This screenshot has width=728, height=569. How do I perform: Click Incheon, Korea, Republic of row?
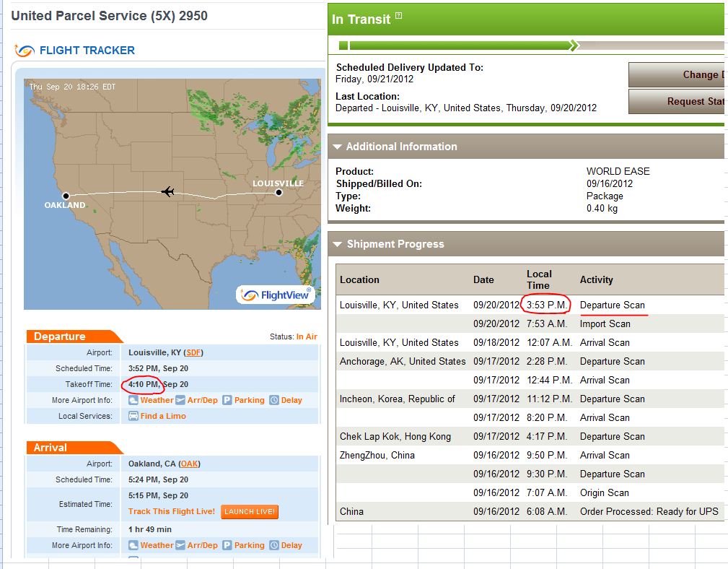click(530, 399)
